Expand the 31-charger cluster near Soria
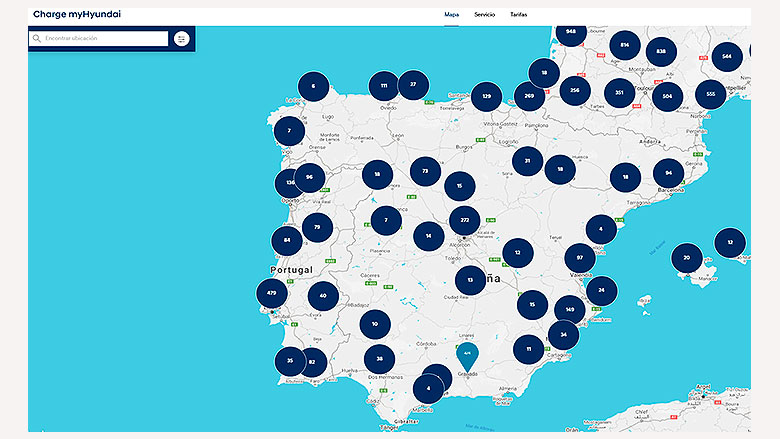The image size is (780, 439). [527, 161]
